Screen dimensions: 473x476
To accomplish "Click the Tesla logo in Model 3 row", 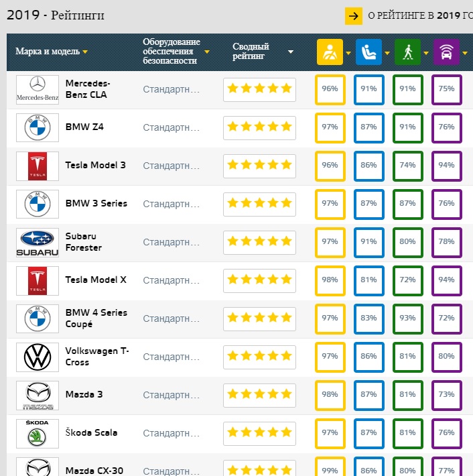I will (38, 166).
